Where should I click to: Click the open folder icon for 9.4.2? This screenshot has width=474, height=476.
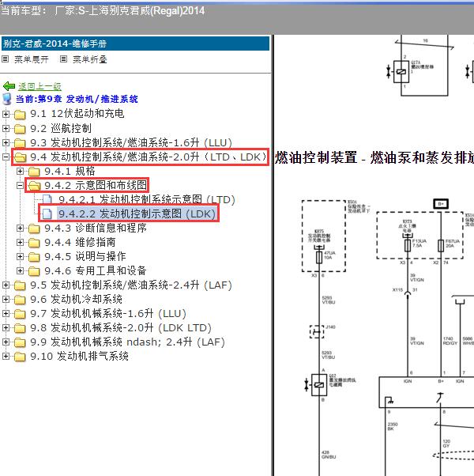click(34, 186)
